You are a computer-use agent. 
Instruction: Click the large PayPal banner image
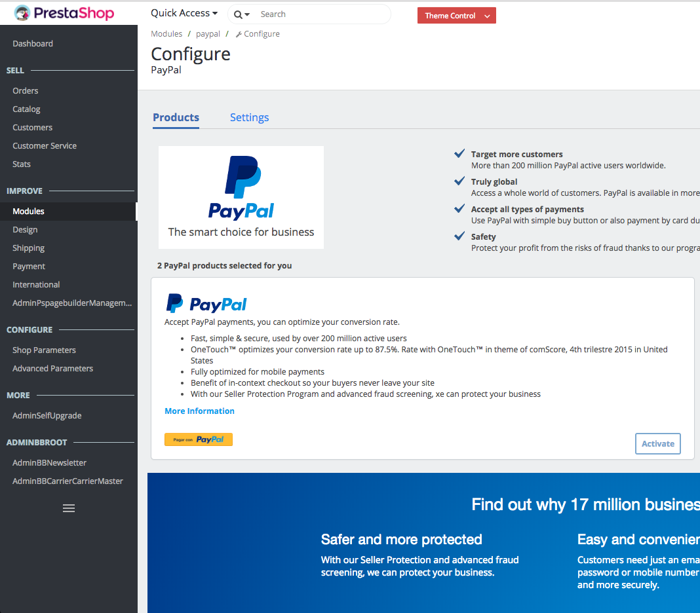(241, 197)
